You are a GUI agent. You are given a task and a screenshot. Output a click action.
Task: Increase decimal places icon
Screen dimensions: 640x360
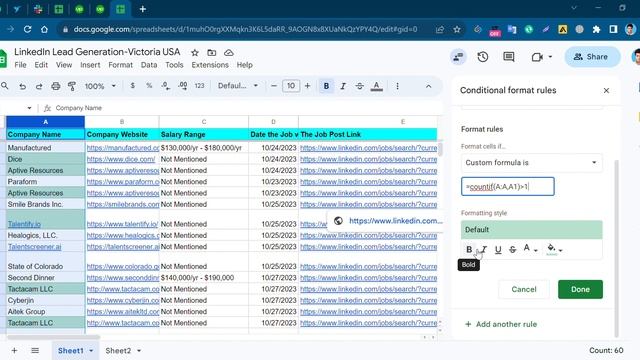182,86
